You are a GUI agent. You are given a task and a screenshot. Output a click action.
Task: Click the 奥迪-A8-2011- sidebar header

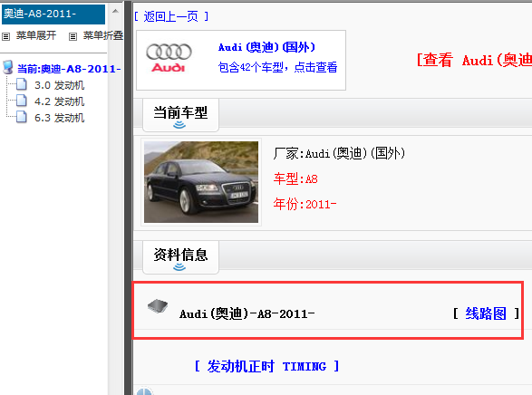[53, 14]
